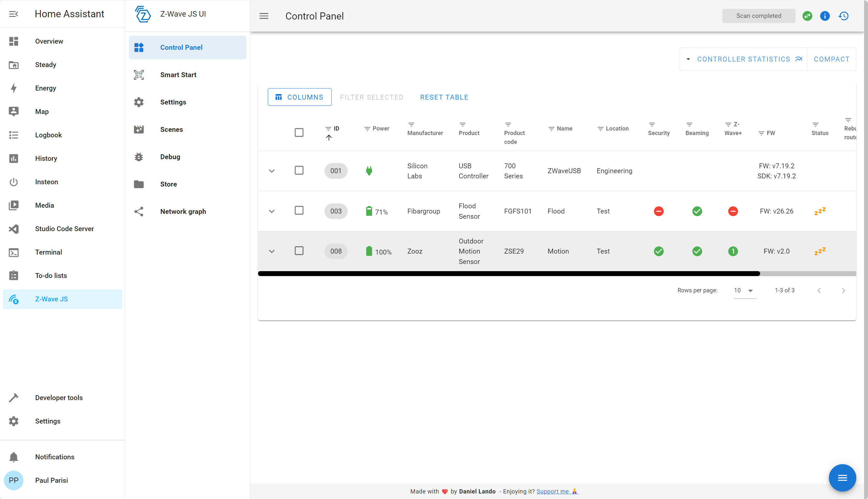Open the rows per page dropdown
The image size is (868, 499).
tap(745, 291)
